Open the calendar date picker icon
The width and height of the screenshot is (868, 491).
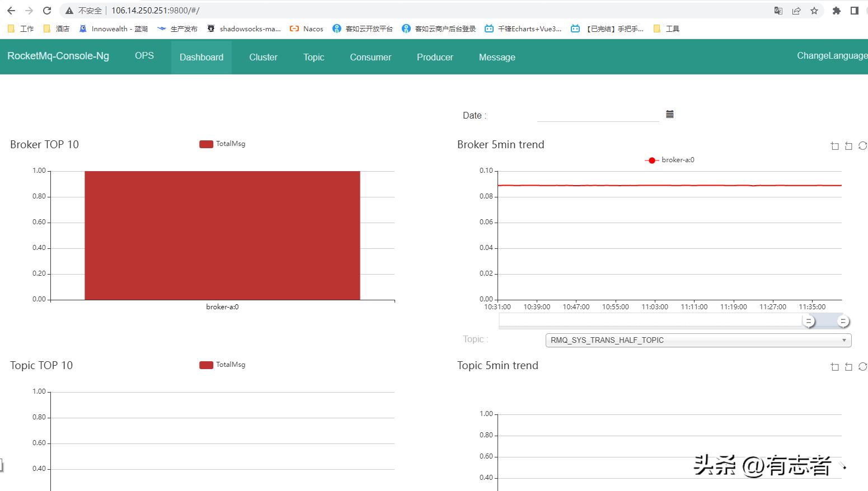click(669, 114)
